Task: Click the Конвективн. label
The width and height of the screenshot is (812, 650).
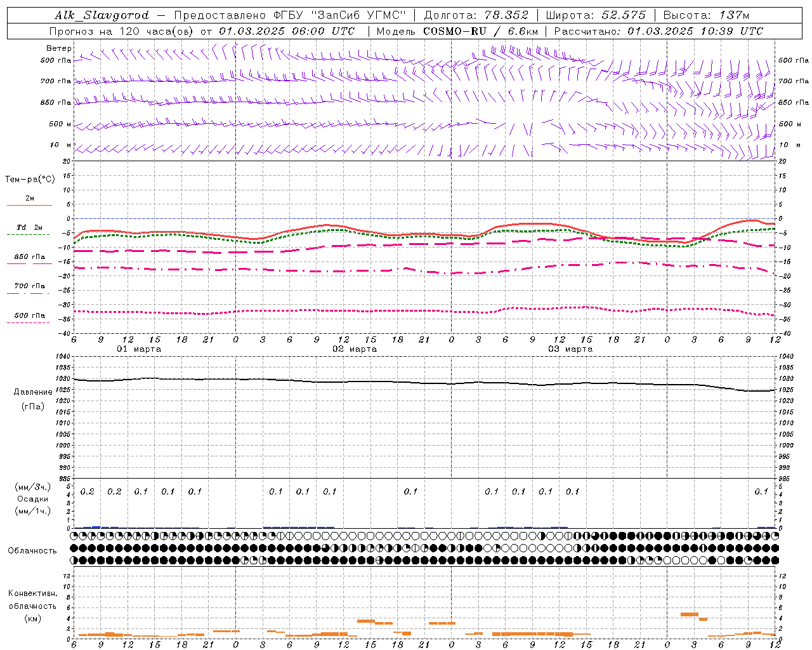Action: pyautogui.click(x=33, y=594)
